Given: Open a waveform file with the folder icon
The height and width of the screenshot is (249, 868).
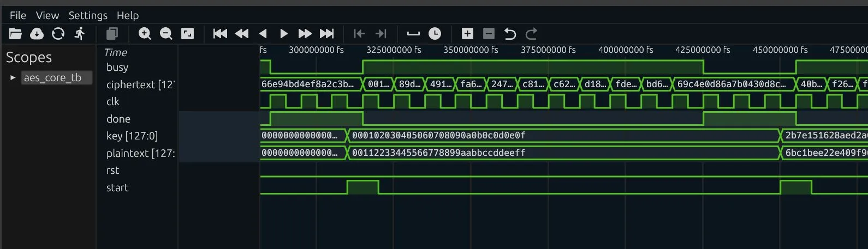Looking at the screenshot, I should click(x=15, y=34).
